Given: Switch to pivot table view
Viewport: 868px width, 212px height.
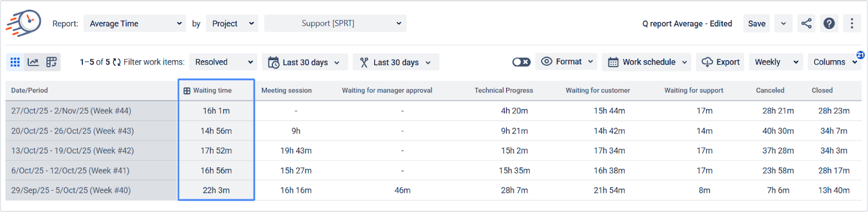Looking at the screenshot, I should click(52, 62).
